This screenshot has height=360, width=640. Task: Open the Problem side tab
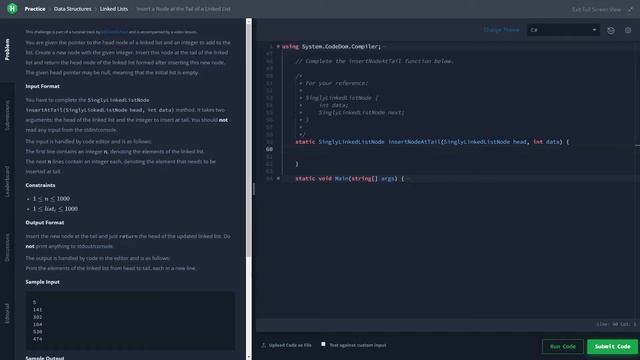[7, 49]
